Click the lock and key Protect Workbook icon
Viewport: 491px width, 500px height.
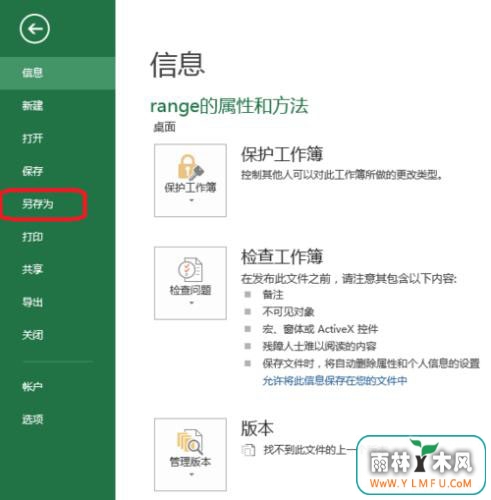click(x=190, y=167)
